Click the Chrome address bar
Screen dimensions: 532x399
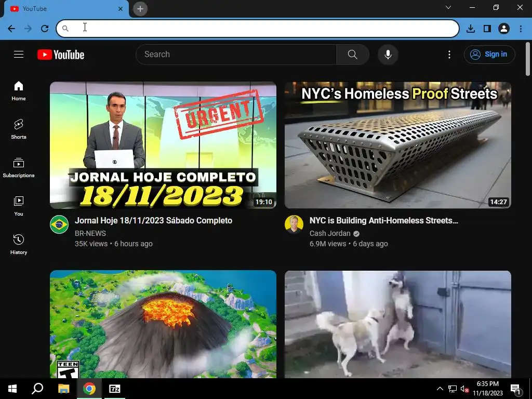coord(258,29)
